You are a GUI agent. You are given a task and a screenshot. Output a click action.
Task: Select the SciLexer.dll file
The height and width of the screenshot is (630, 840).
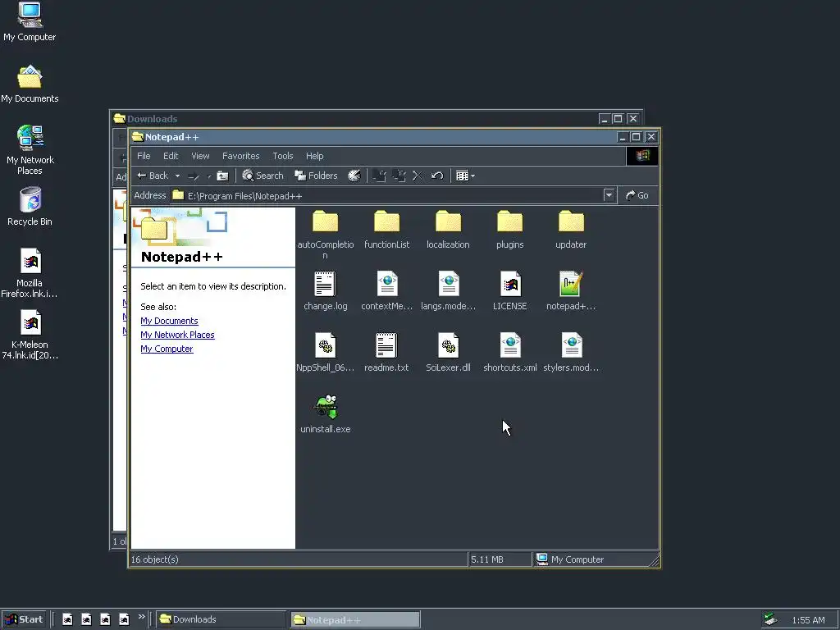point(449,353)
